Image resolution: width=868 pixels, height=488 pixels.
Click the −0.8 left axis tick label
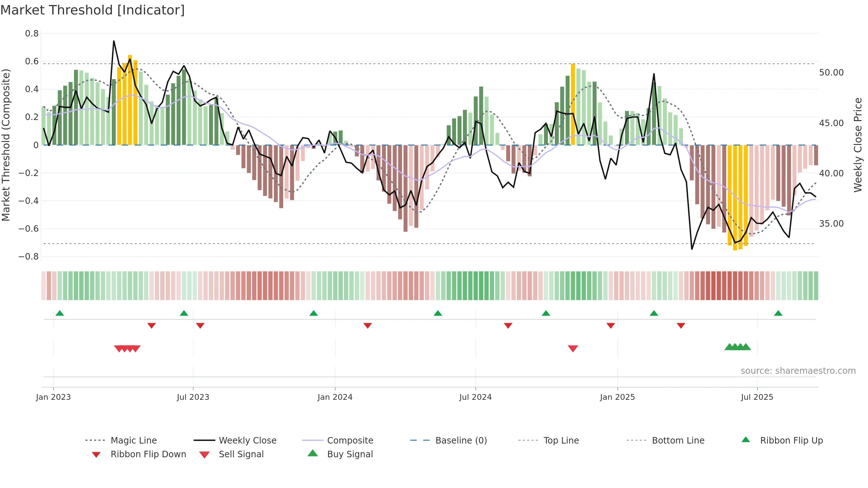(x=29, y=257)
